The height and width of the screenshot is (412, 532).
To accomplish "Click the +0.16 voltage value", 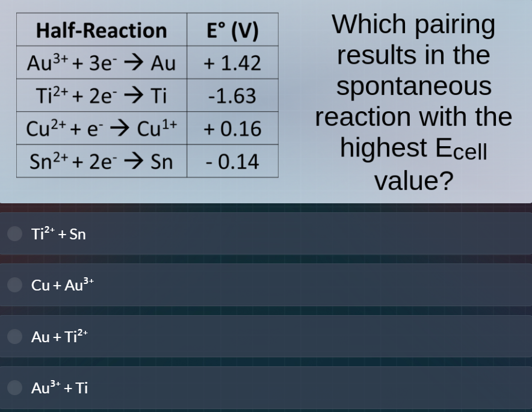I will [232, 128].
